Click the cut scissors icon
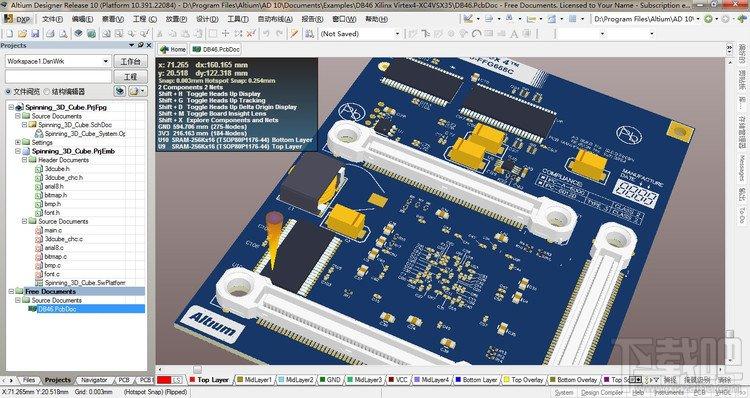750x398 pixels. point(159,33)
